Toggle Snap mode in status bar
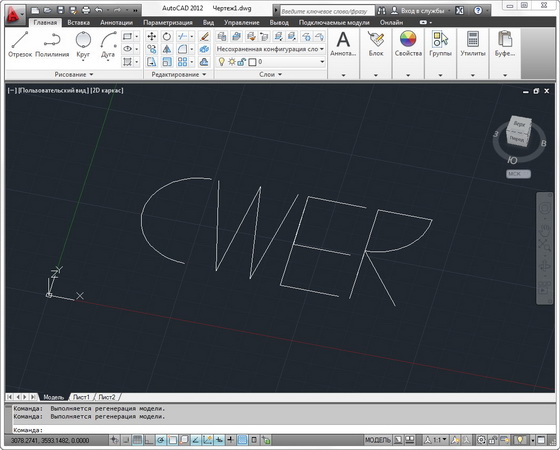This screenshot has width=560, height=450. click(x=126, y=440)
